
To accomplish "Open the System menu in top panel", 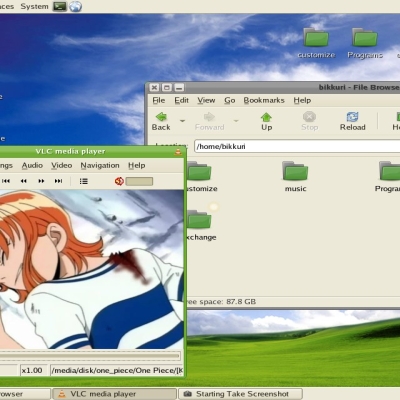I will [34, 6].
